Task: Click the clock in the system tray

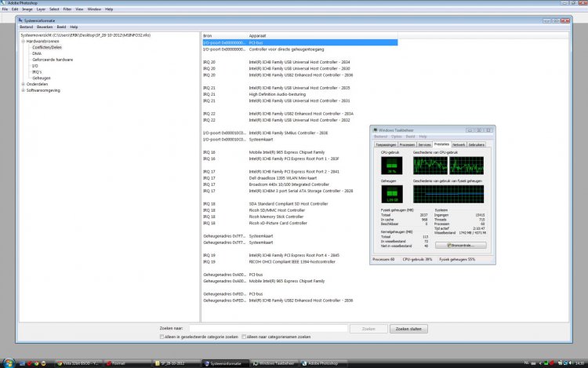Action: tap(579, 363)
